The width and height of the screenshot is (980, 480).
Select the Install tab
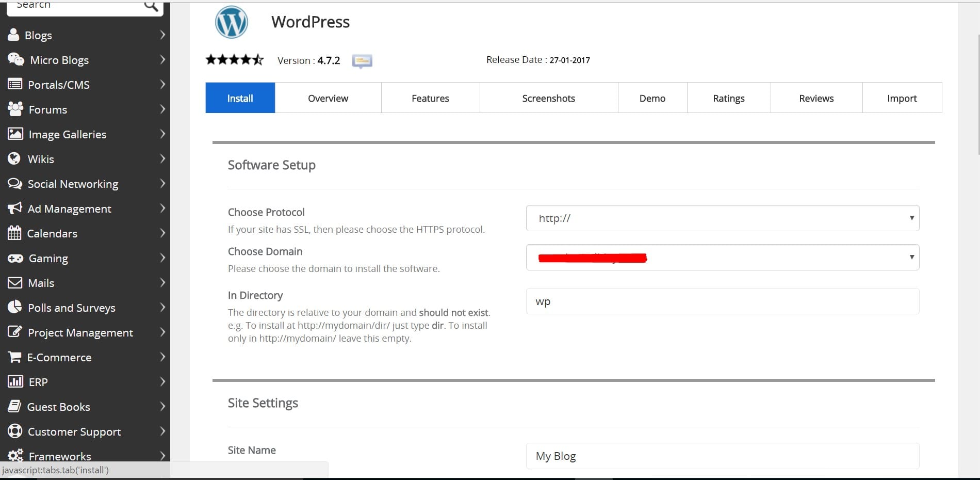(240, 98)
